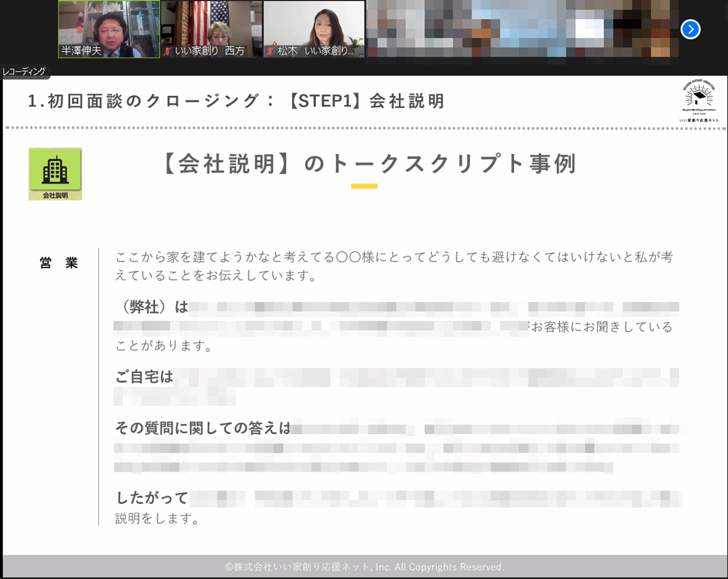Viewport: 728px width, 579px height.
Task: Click the copyright footer text
Action: click(364, 567)
